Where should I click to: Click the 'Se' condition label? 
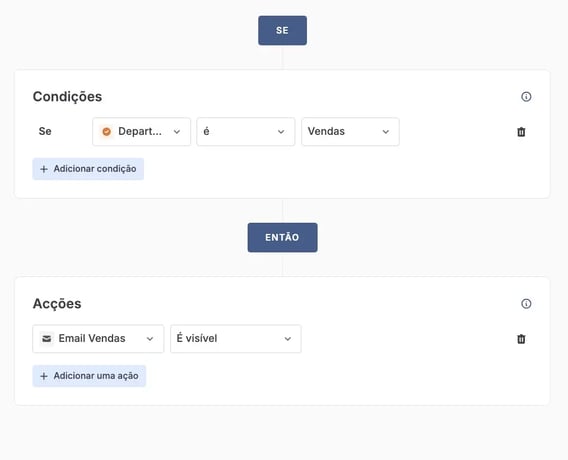coord(45,131)
